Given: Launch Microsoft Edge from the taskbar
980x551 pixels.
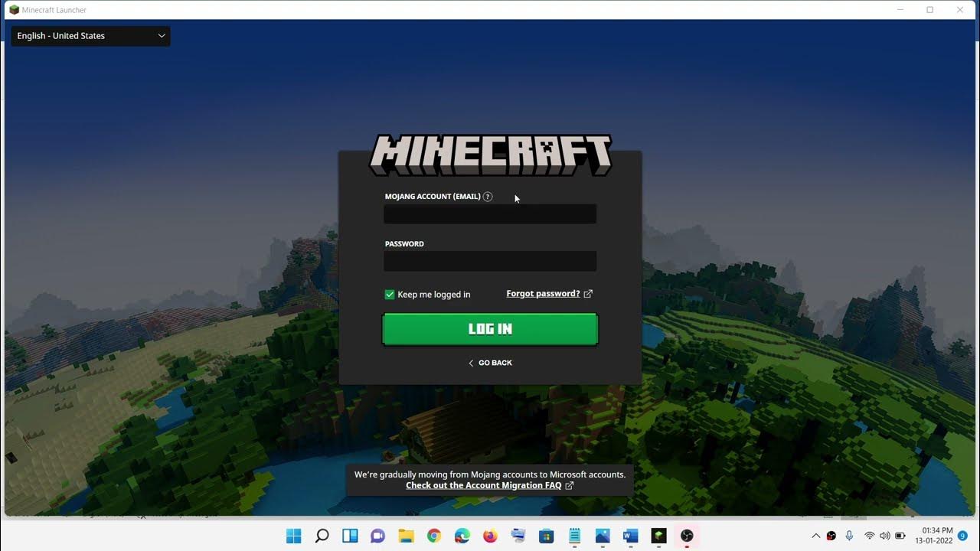Looking at the screenshot, I should point(462,536).
